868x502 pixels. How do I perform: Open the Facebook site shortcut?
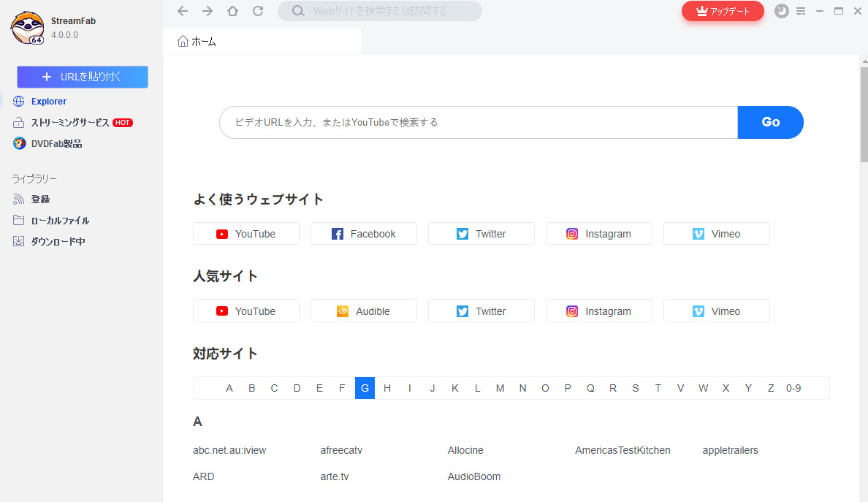364,234
